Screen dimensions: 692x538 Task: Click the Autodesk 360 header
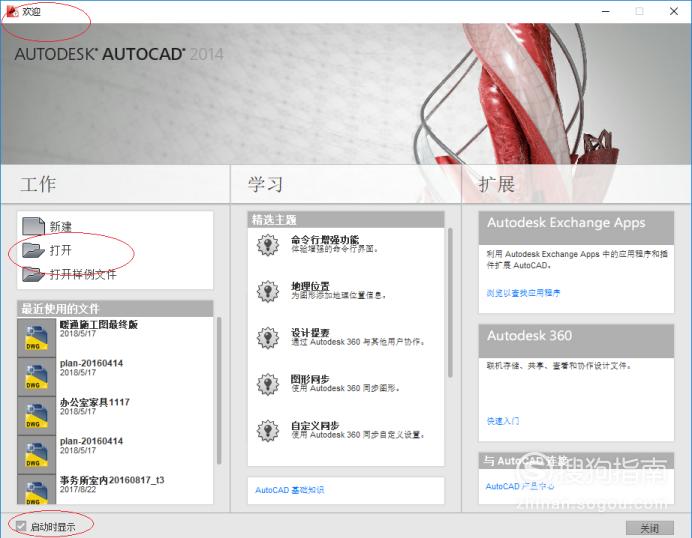[576, 341]
